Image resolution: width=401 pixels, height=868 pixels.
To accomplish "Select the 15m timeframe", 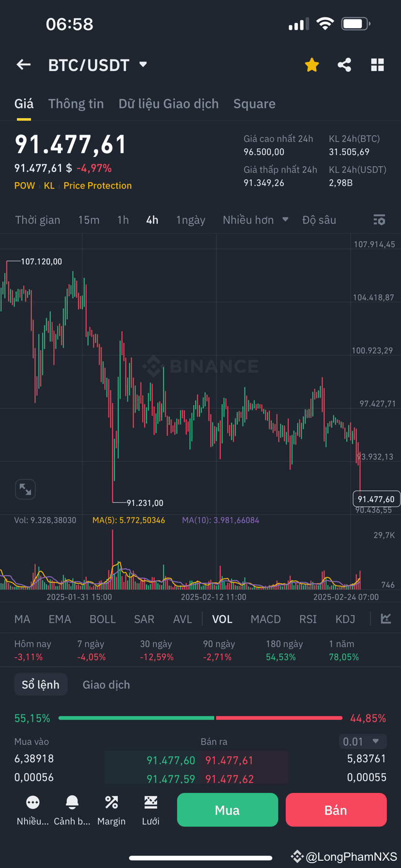I will (89, 220).
